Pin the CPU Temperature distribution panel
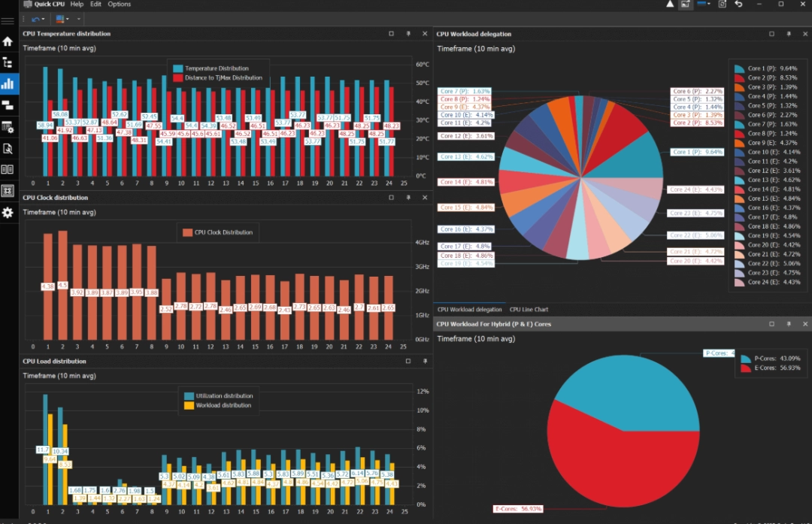 pyautogui.click(x=408, y=34)
